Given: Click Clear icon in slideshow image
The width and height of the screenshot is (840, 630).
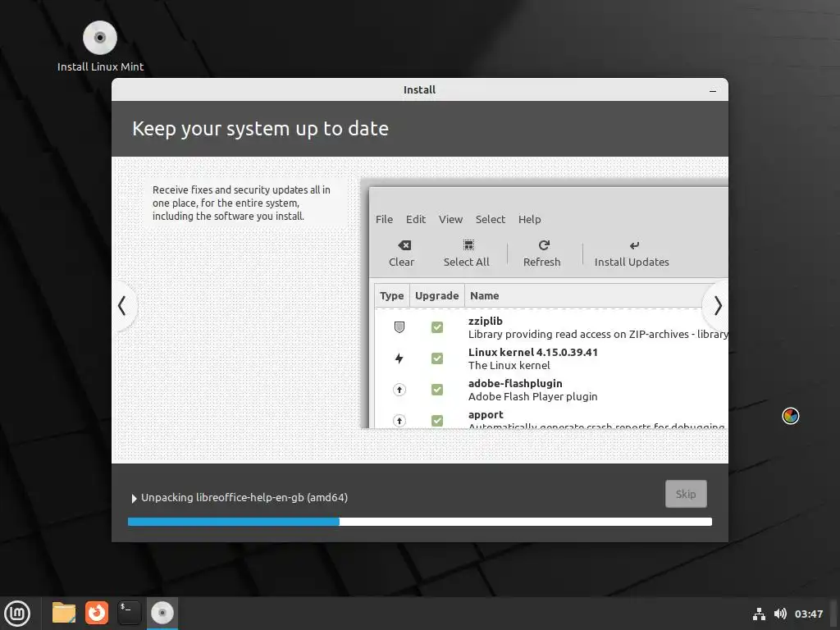Looking at the screenshot, I should coord(404,245).
